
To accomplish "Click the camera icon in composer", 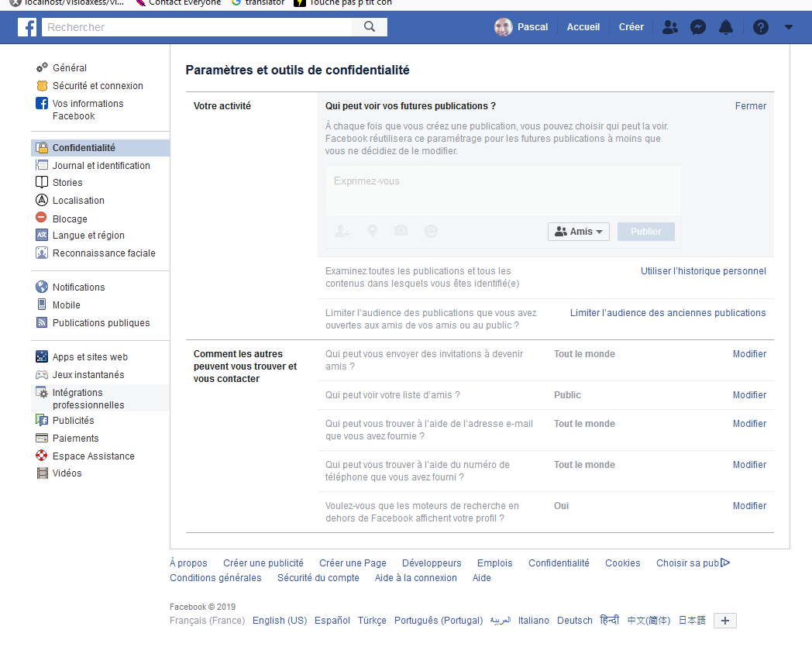I will (401, 230).
